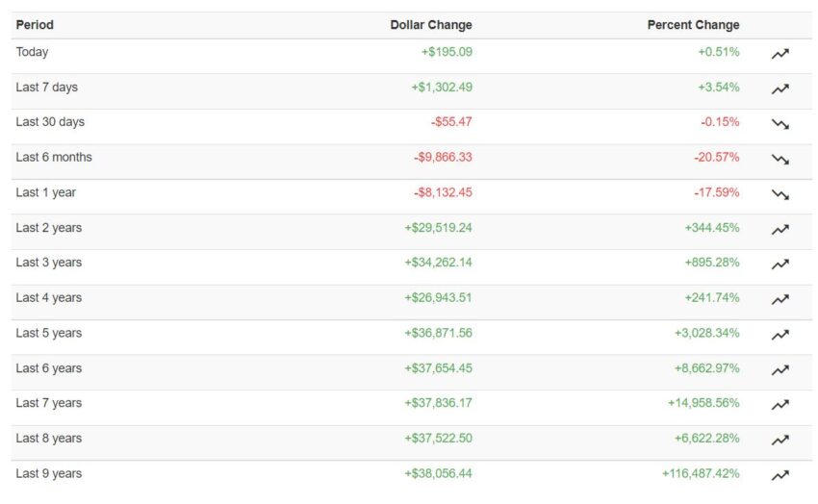Select the Today period label
The width and height of the screenshot is (818, 504).
click(x=32, y=52)
